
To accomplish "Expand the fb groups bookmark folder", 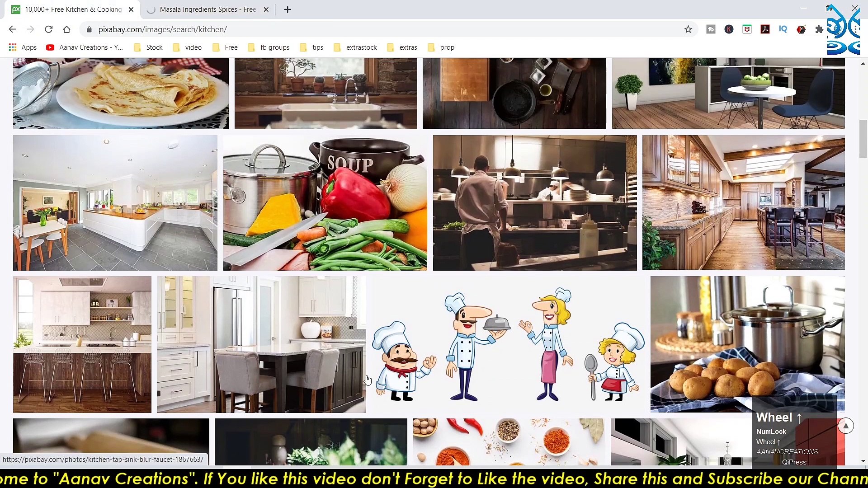I will click(x=269, y=47).
